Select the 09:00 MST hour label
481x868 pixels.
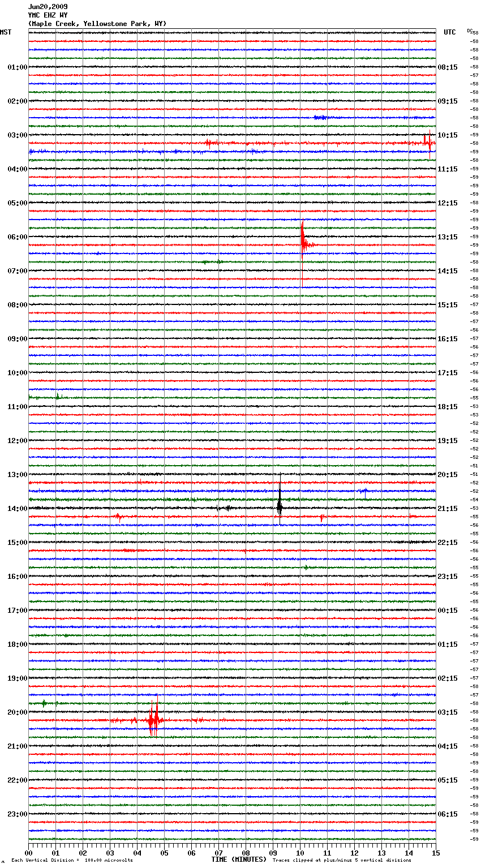pyautogui.click(x=17, y=339)
